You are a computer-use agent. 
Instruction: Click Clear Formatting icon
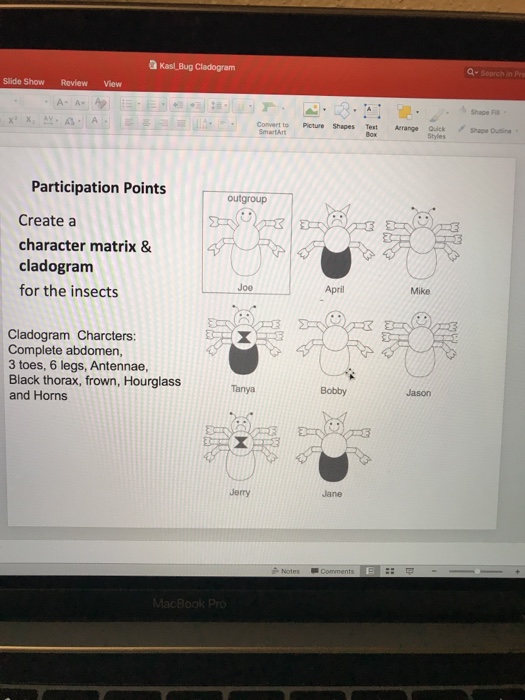tap(100, 104)
